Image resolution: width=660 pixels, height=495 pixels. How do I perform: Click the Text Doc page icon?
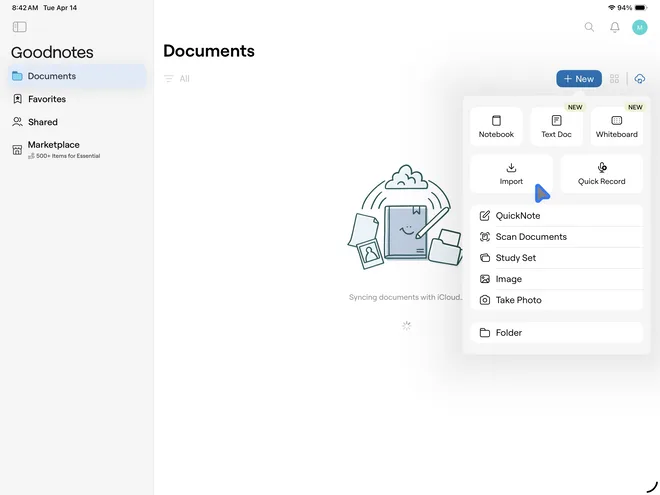(x=556, y=120)
